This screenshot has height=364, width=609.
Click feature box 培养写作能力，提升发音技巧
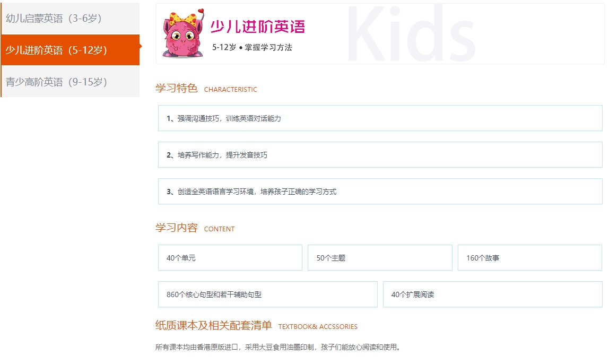tap(380, 154)
